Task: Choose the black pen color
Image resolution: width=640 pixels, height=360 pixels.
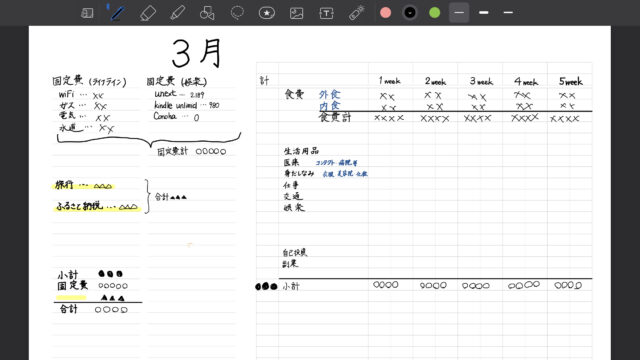Action: pos(410,13)
